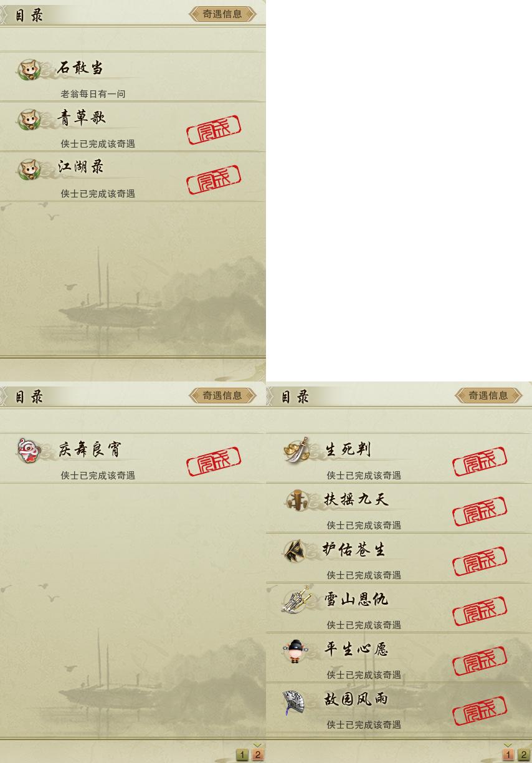Click the wooden post icon beside 扶摇九天

coord(296,500)
